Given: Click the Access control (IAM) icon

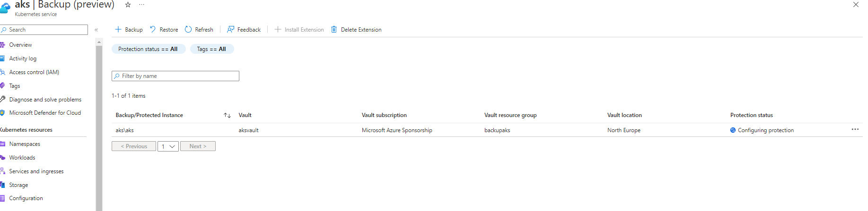Looking at the screenshot, I should tap(2, 72).
